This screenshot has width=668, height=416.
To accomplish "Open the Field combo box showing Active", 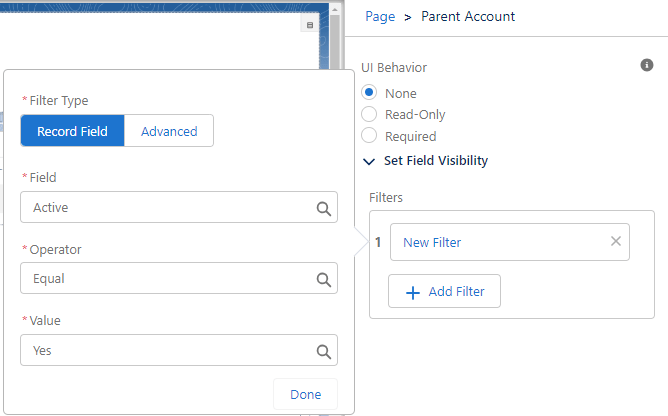I will [x=165, y=208].
